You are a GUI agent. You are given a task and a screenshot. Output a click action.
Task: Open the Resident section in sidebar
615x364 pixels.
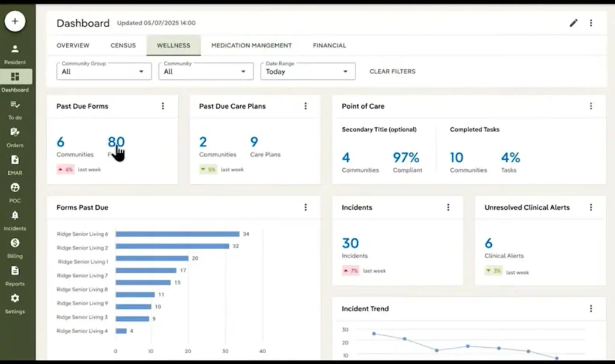click(15, 54)
